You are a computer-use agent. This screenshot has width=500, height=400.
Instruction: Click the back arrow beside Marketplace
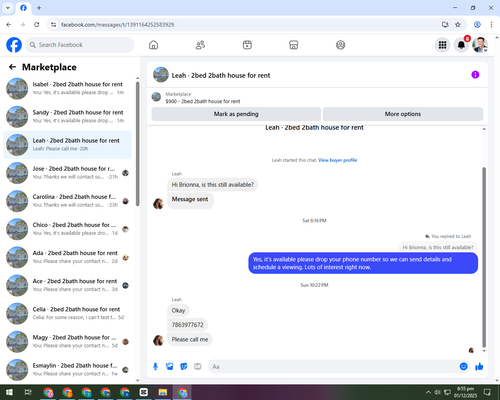pyautogui.click(x=12, y=67)
